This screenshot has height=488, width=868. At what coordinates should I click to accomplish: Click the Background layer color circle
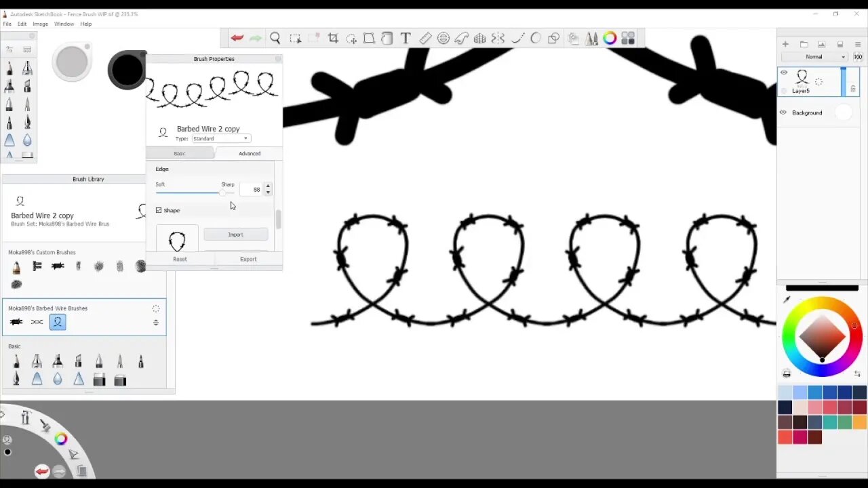coord(843,113)
